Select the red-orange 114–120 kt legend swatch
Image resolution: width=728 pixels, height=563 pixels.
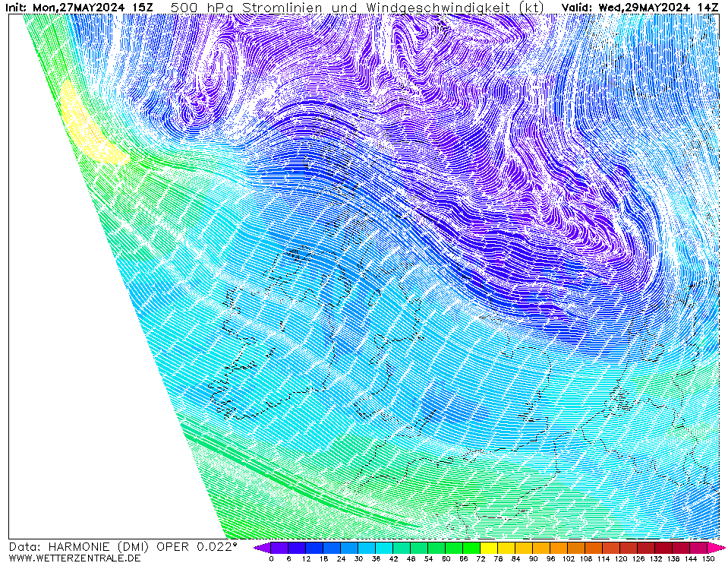click(x=611, y=548)
